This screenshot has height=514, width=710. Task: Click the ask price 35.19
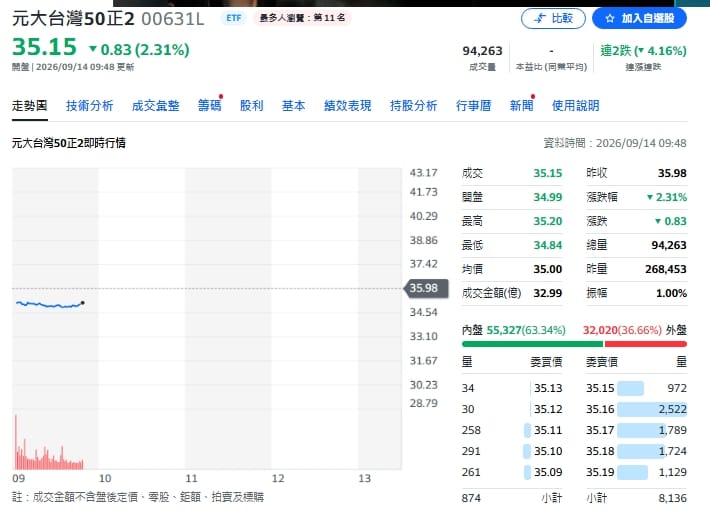tap(600, 472)
